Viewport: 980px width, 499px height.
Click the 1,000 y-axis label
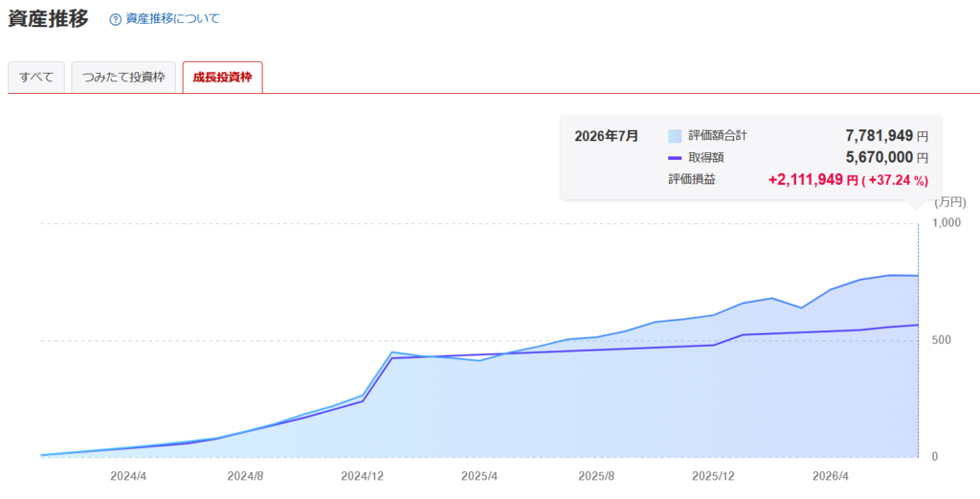[x=945, y=223]
